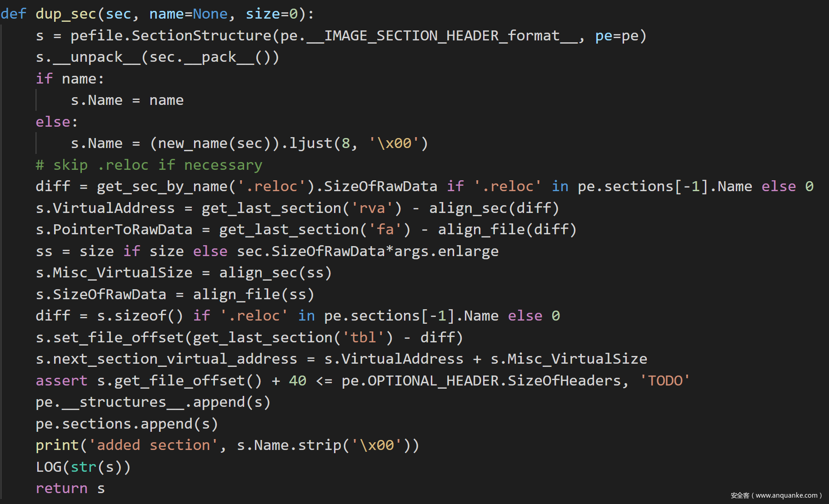The height and width of the screenshot is (504, 829).
Task: Open the www.anquanke.com watermark link
Action: (786, 495)
